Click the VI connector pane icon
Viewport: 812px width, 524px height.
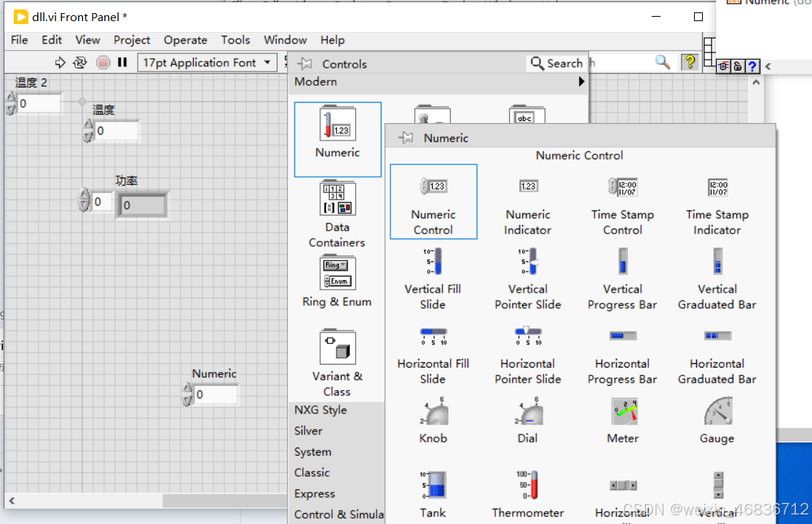[x=709, y=52]
